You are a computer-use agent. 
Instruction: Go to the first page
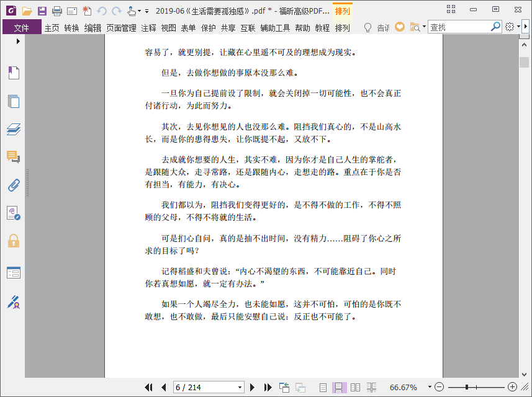(148, 387)
